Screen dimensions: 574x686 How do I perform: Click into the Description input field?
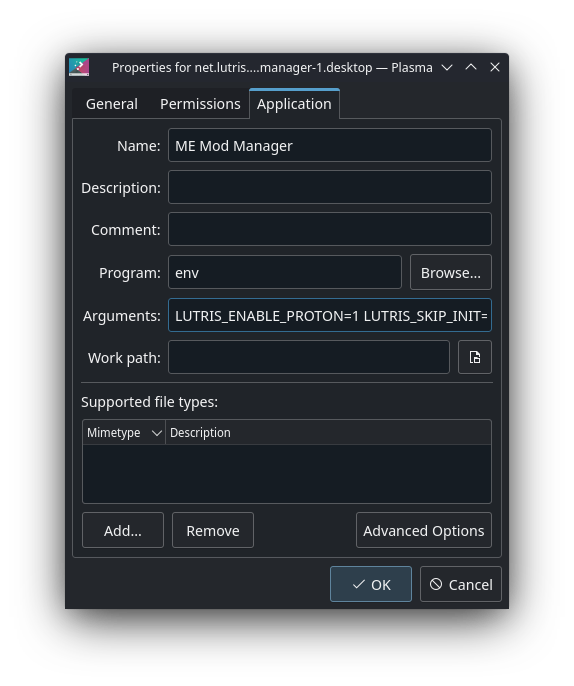tap(330, 187)
